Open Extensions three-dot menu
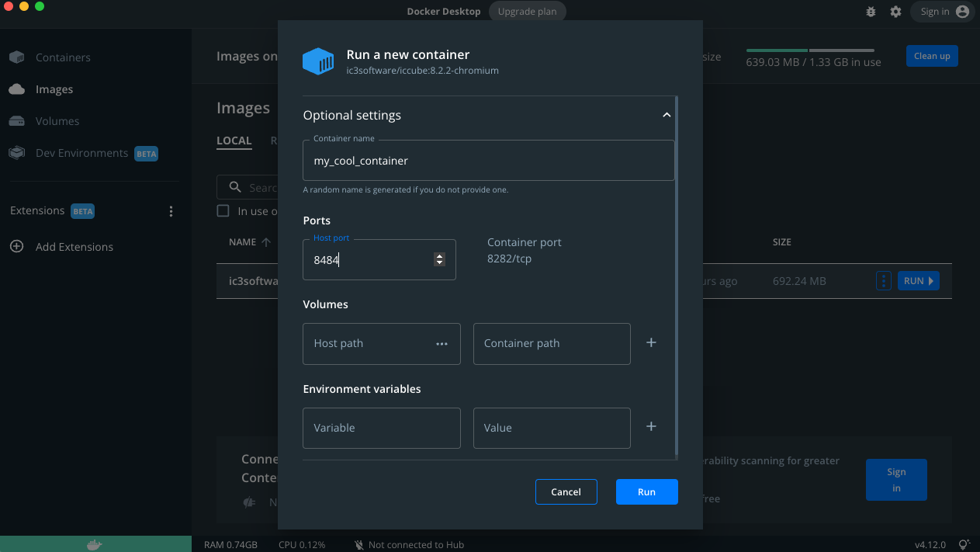Viewport: 980px width, 552px height. point(171,211)
